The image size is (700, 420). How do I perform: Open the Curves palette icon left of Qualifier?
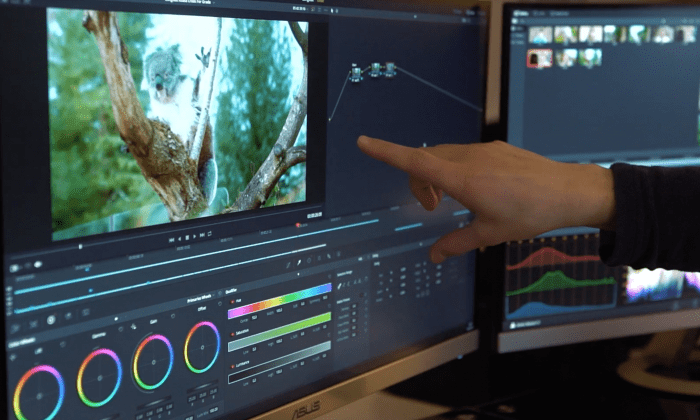pyautogui.click(x=288, y=265)
